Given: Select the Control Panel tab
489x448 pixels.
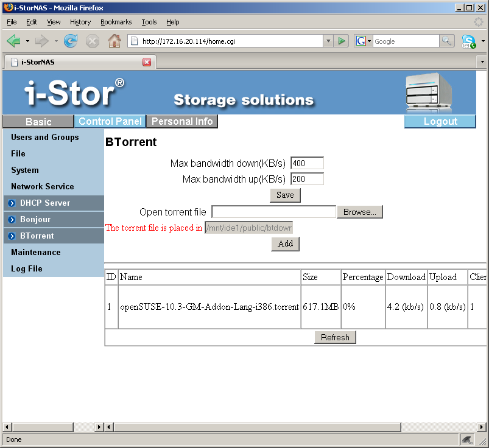Looking at the screenshot, I should click(110, 121).
